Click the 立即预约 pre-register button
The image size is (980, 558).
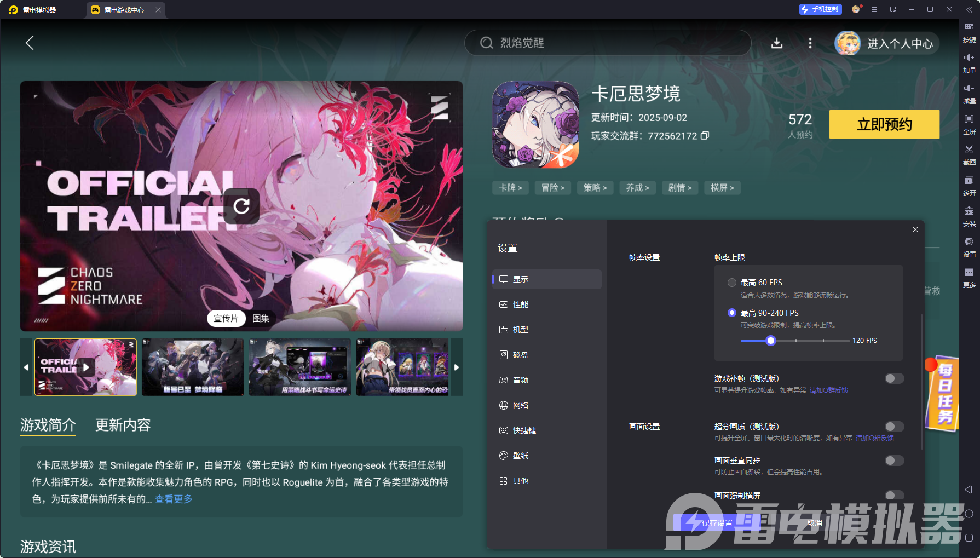[884, 124]
